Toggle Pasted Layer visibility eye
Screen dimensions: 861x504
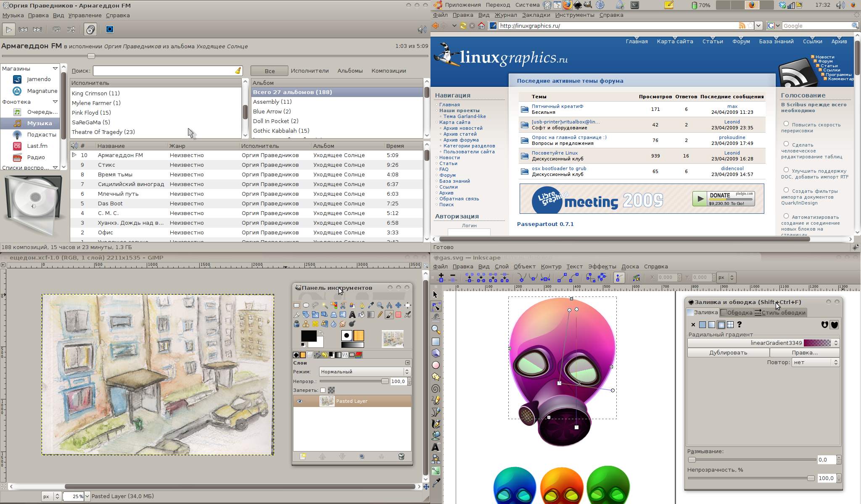300,401
